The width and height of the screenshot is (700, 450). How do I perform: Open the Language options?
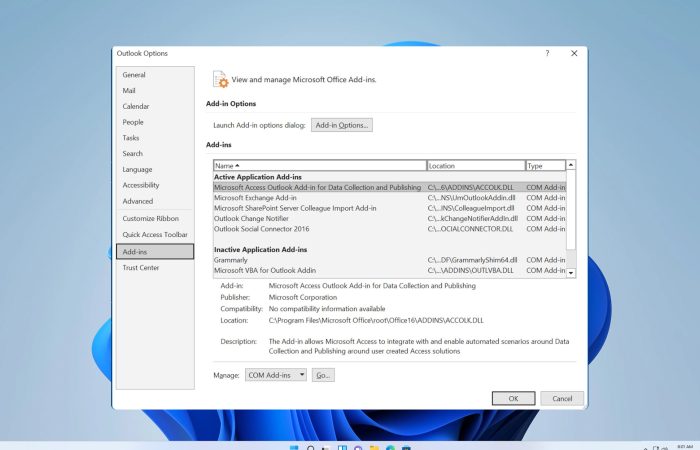click(x=155, y=169)
